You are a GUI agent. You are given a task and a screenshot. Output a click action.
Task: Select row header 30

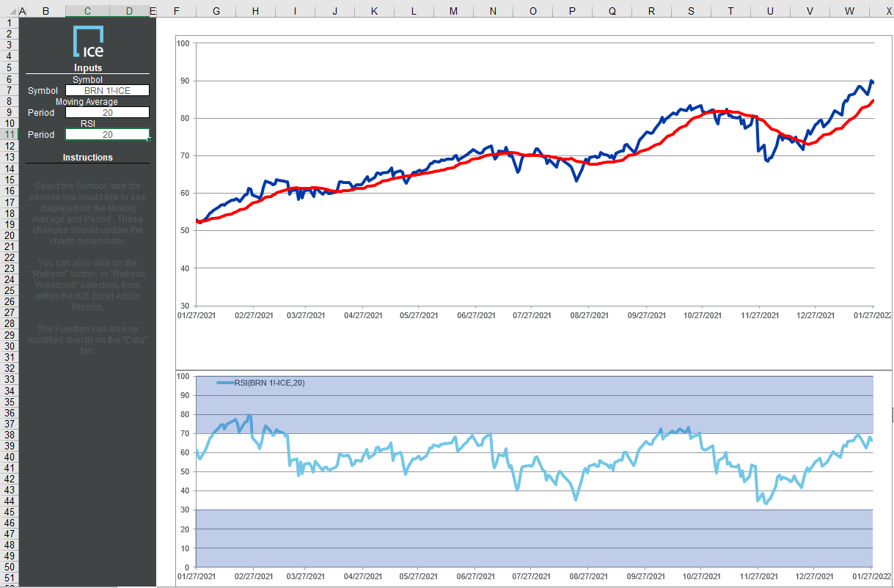click(9, 346)
